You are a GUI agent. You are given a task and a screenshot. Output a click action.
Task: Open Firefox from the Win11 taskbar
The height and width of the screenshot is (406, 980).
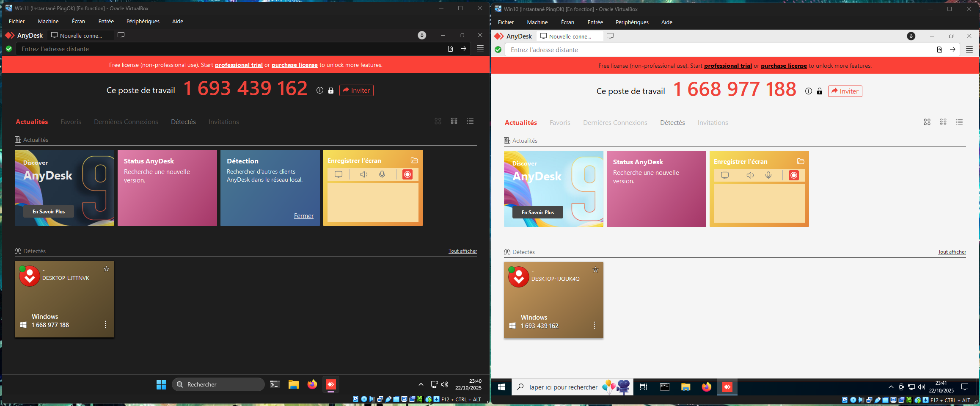(x=312, y=384)
